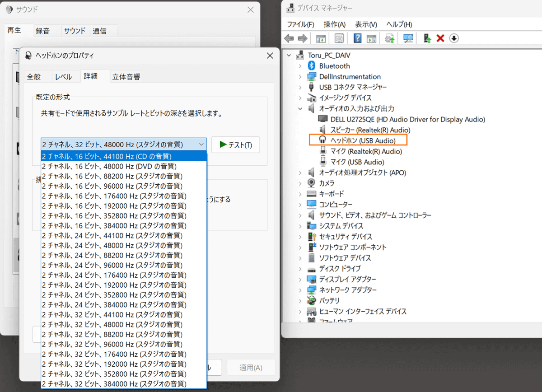Expand the サウンド、ビデオ、およびゲーム コントローラー node
Viewport: 542px width, 392px height.
click(300, 215)
